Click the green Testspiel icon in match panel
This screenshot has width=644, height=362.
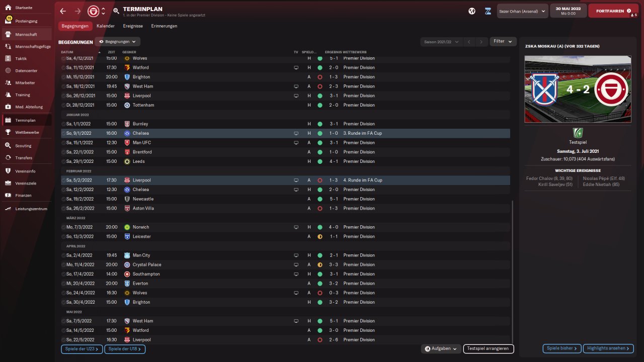click(x=577, y=133)
